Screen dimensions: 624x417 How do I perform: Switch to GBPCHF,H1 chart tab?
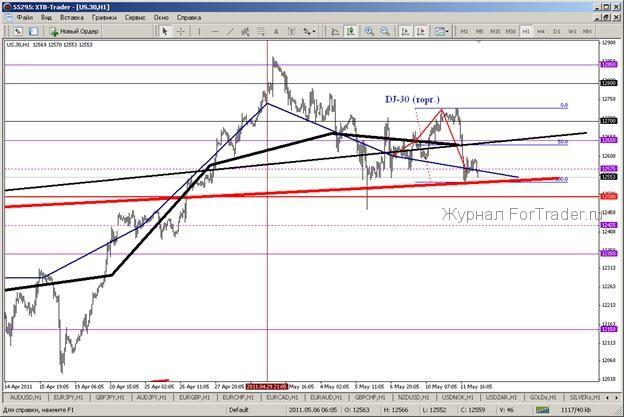click(x=370, y=397)
